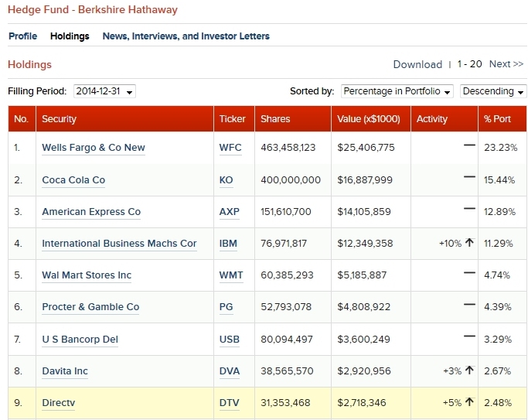Open News, Interviews, and Investor Letters tab
This screenshot has height=420, width=528.
click(186, 36)
